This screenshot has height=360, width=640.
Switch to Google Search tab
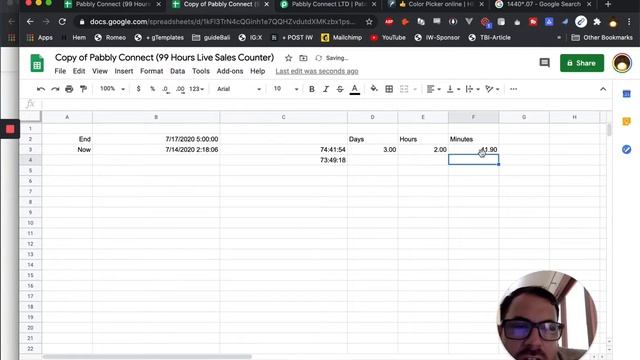coord(544,4)
